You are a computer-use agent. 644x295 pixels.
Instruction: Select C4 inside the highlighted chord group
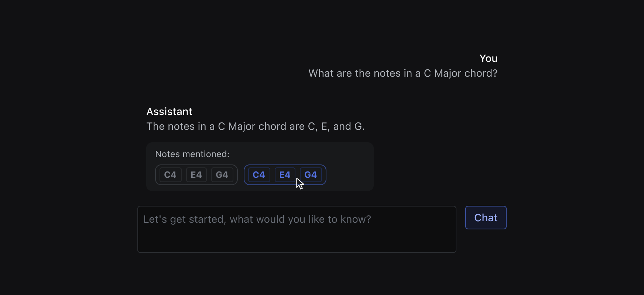point(258,174)
